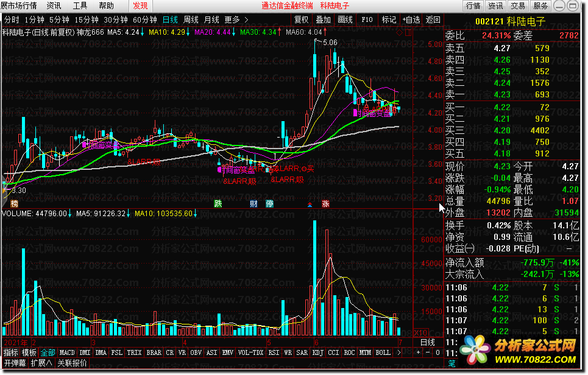Viewport: 588px width, 375px height.
Task: Switch to 月线 monthly chart
Action: (x=211, y=20)
